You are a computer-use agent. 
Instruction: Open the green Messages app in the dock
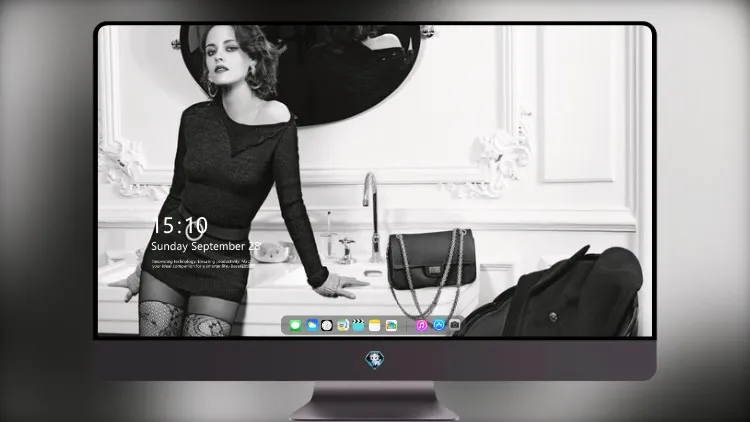click(296, 326)
